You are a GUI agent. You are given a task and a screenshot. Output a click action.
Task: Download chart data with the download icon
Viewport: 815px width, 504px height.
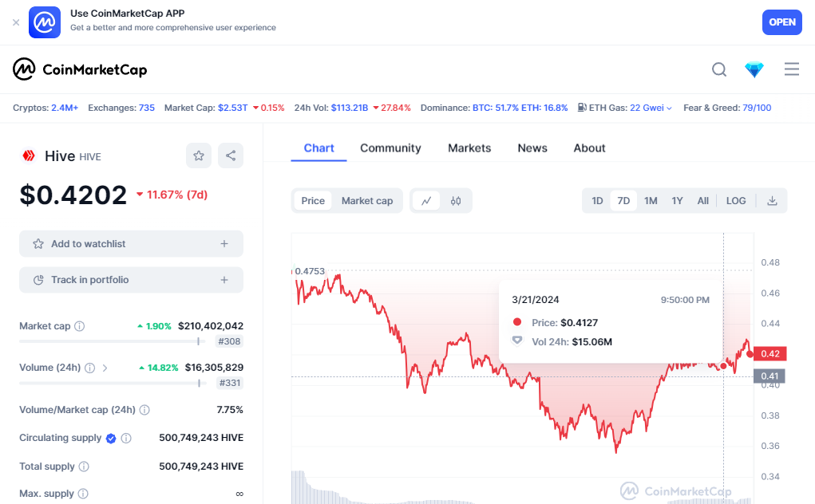pos(772,201)
